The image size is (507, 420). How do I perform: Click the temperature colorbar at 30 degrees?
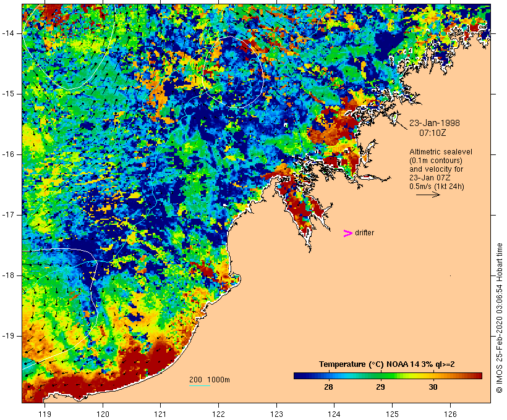click(x=433, y=376)
